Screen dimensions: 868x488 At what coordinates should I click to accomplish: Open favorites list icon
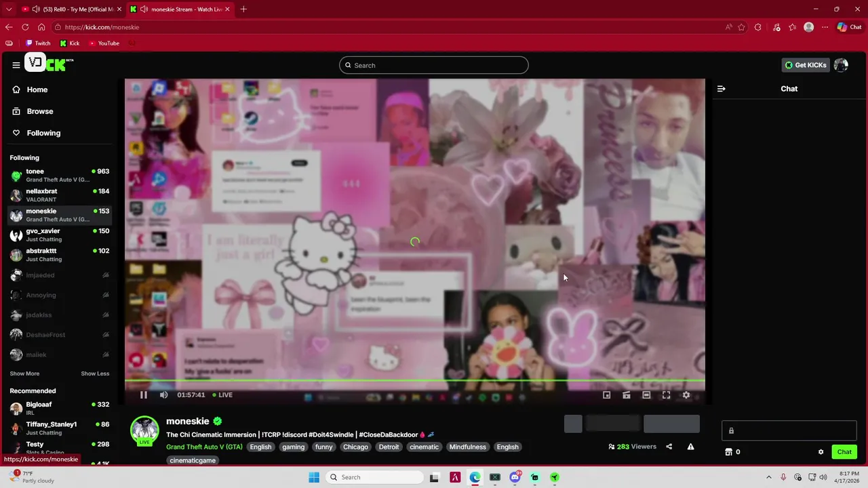click(x=792, y=27)
